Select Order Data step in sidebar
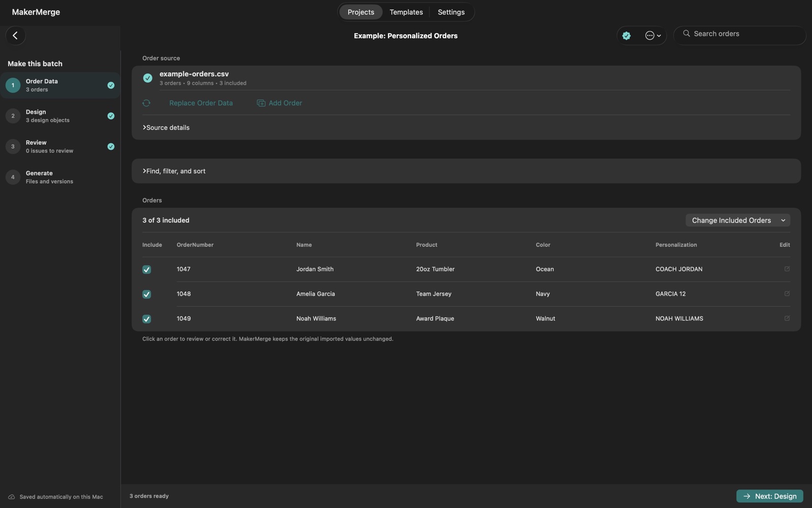This screenshot has width=812, height=508. click(60, 85)
